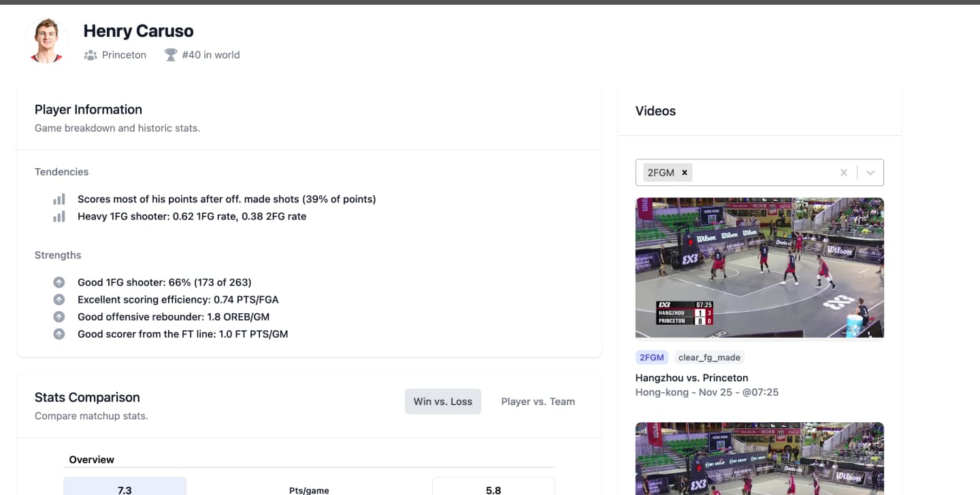Click bar chart icon beside off. made shots tendency
This screenshot has height=495, width=980.
(59, 199)
